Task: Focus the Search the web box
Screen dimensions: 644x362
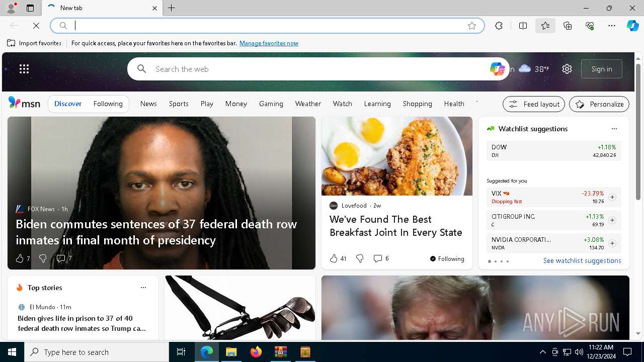Action: 317,69
